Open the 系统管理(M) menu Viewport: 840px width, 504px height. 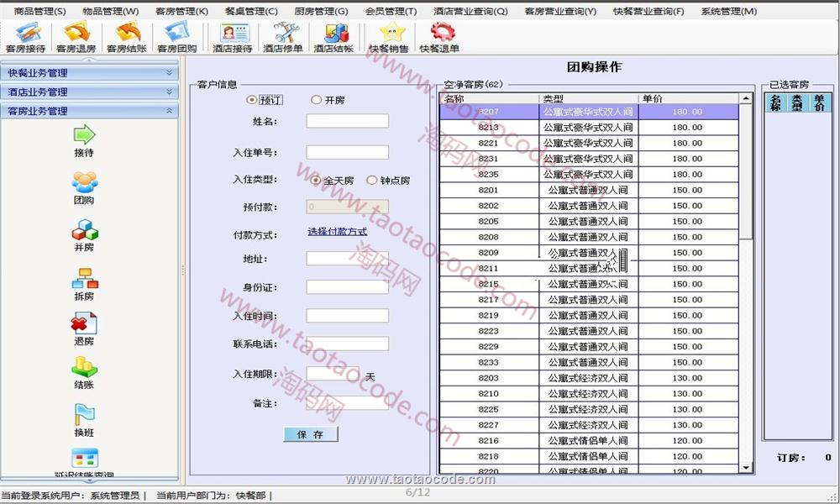coord(728,11)
